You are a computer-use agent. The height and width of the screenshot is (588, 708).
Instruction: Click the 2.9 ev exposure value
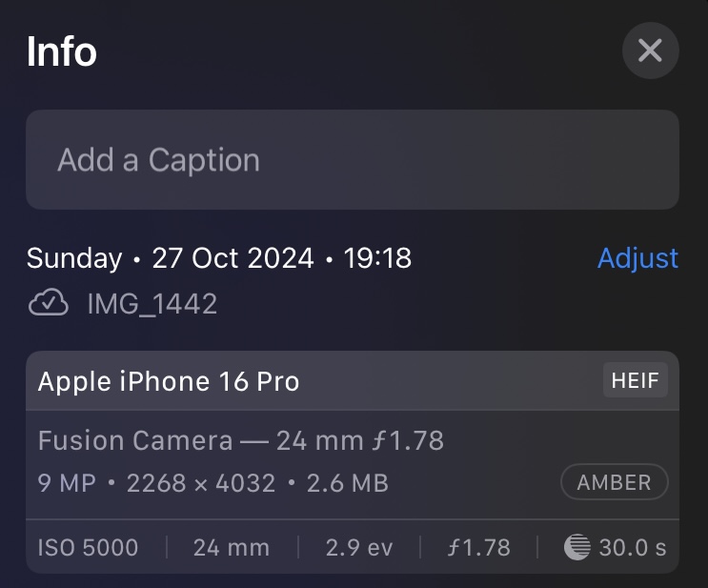[358, 548]
